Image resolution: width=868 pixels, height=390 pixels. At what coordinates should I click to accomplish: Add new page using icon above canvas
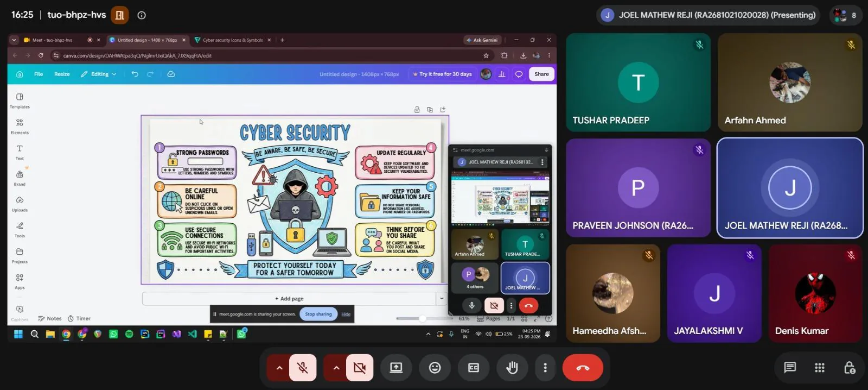[x=443, y=110]
